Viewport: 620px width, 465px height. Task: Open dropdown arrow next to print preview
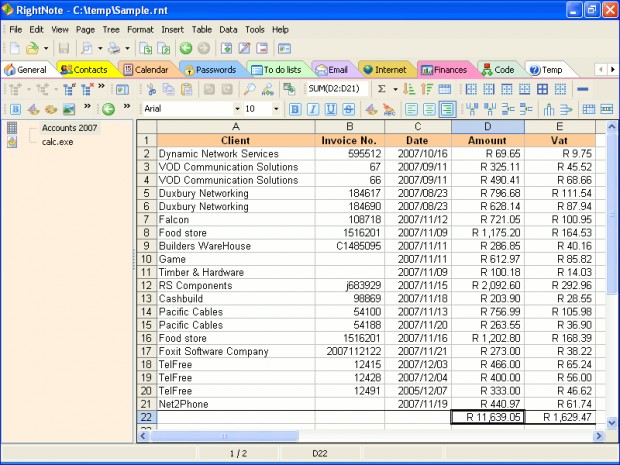100,49
